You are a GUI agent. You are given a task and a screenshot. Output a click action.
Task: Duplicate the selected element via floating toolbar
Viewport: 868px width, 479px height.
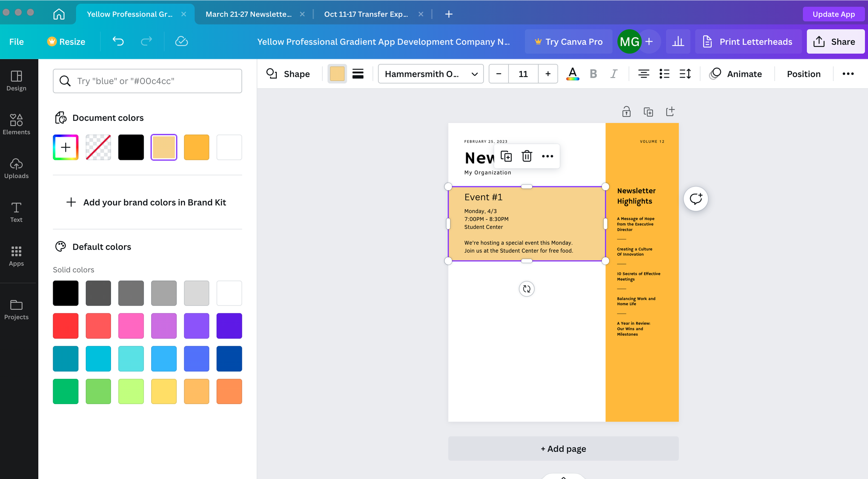click(506, 156)
